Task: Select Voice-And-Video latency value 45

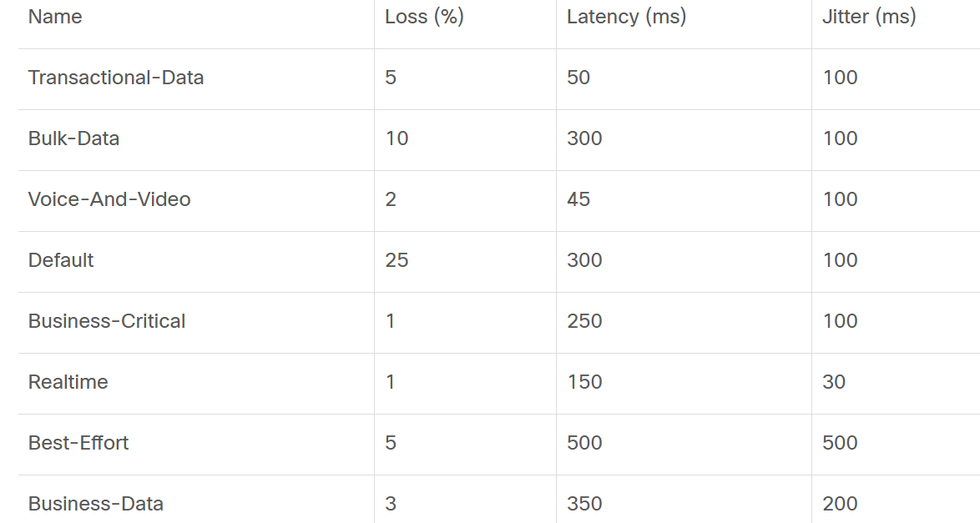Action: click(x=578, y=199)
